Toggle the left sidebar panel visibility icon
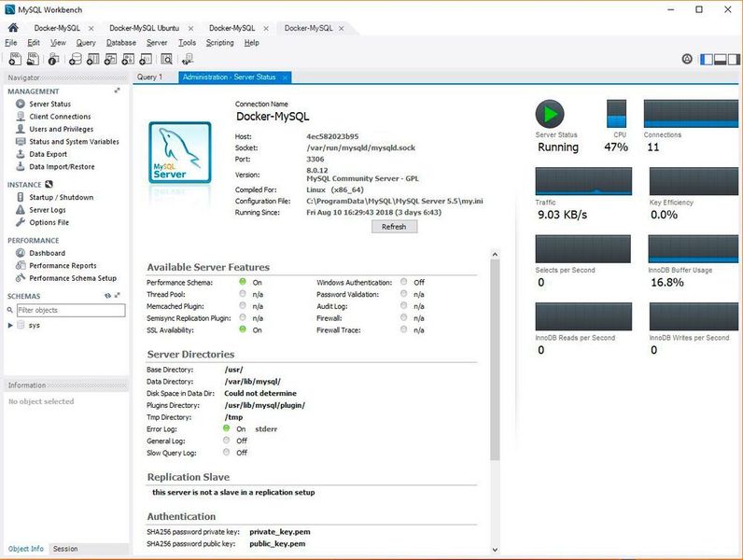 (x=706, y=59)
